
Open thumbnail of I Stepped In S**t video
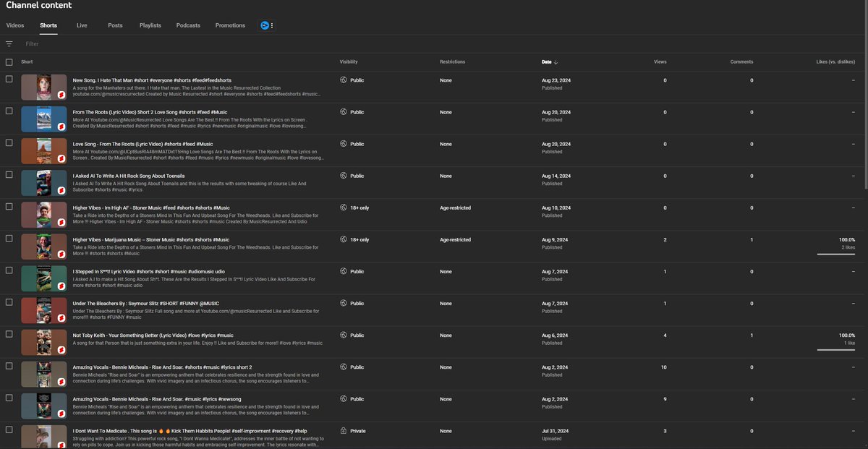pos(44,278)
